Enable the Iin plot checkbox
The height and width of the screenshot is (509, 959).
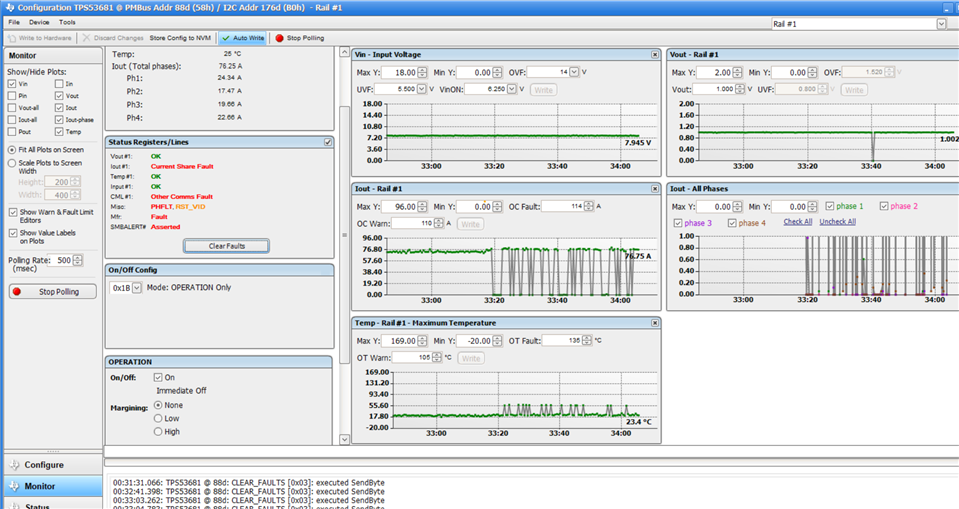[x=59, y=84]
